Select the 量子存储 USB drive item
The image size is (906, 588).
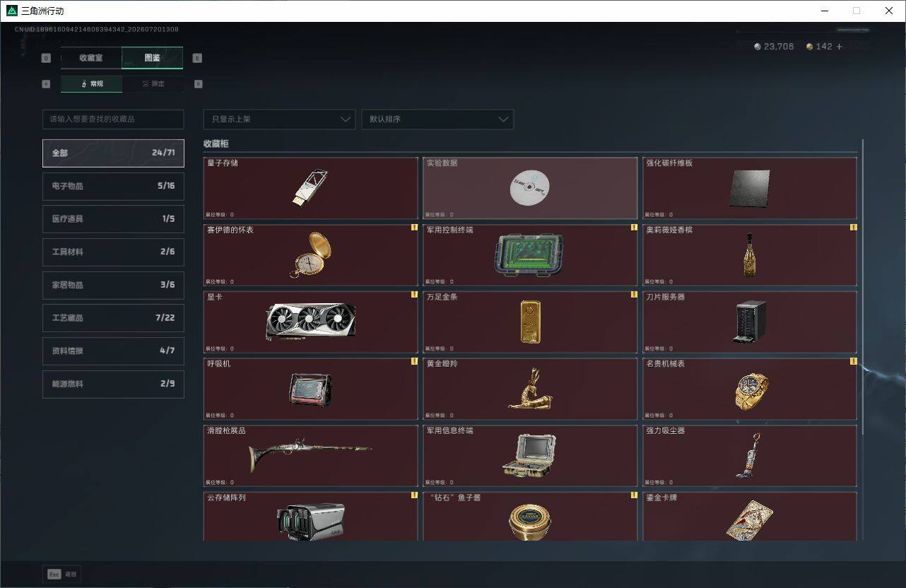311,188
